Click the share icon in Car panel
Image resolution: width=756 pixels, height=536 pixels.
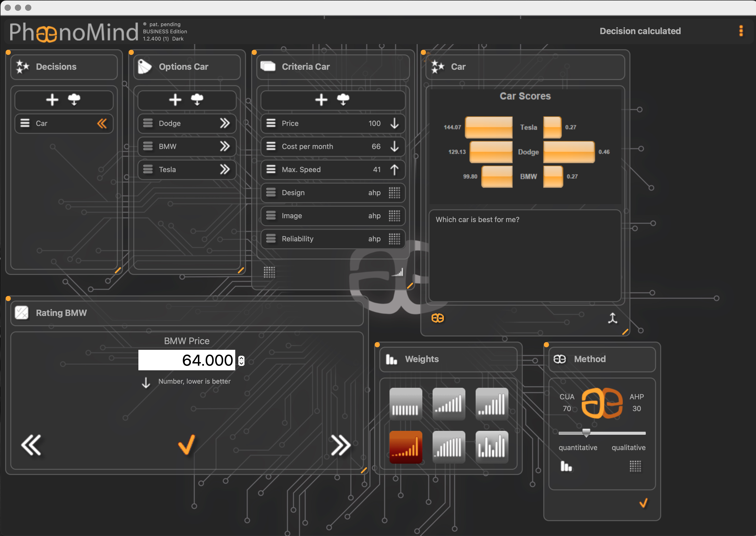click(612, 318)
